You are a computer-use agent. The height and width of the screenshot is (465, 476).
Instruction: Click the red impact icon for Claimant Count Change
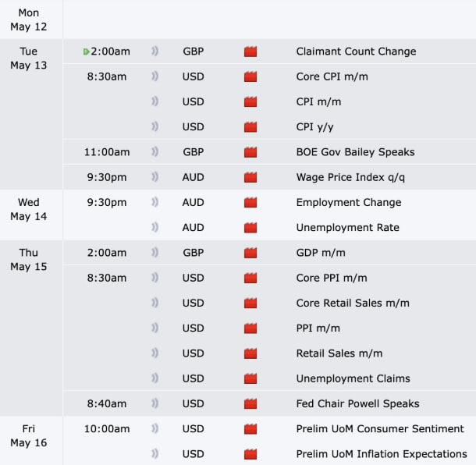250,51
